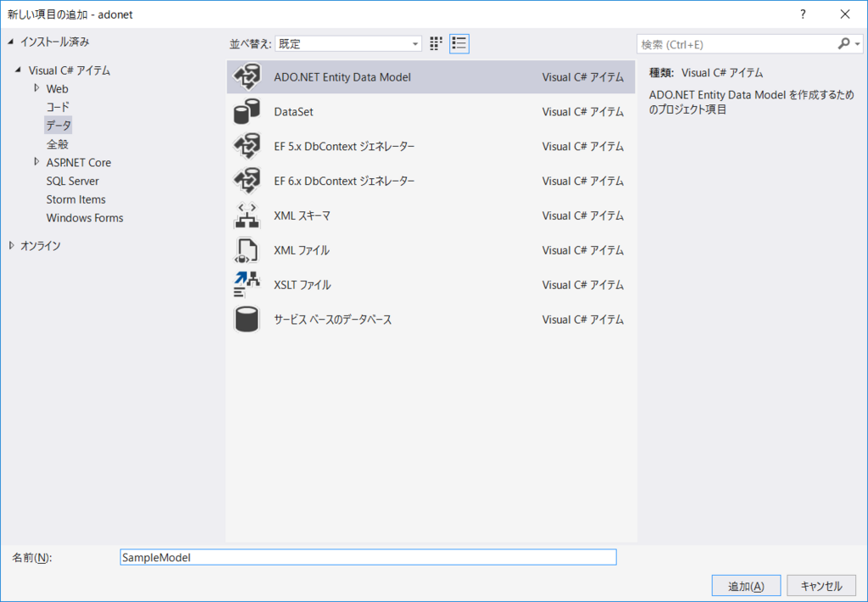Viewport: 868px width, 602px height.
Task: Select the ADO.NET Entity Data Model icon
Action: pos(247,77)
